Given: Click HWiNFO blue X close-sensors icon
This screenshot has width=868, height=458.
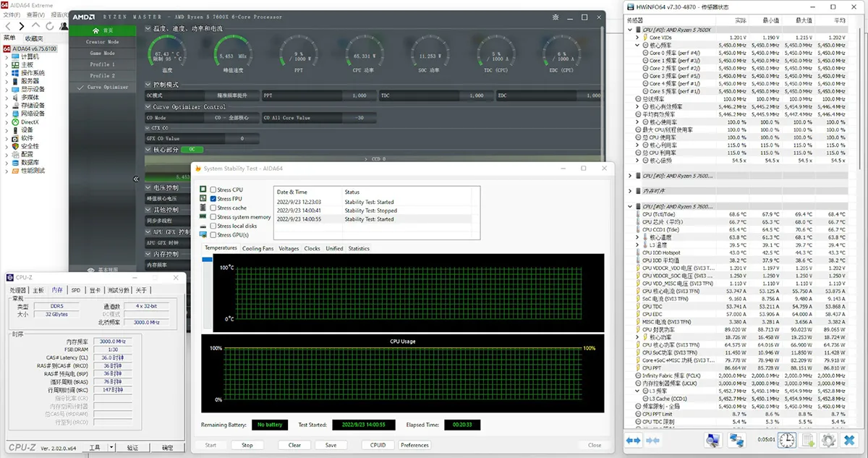Looking at the screenshot, I should [849, 440].
